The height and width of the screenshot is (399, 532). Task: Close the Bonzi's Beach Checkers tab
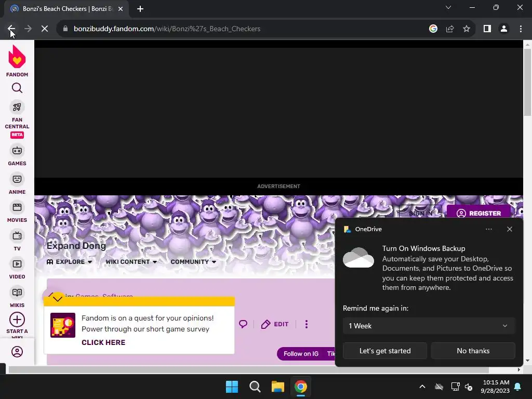point(120,9)
